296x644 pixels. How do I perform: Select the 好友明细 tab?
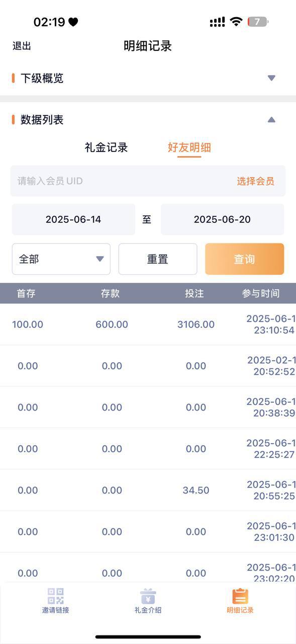[189, 147]
